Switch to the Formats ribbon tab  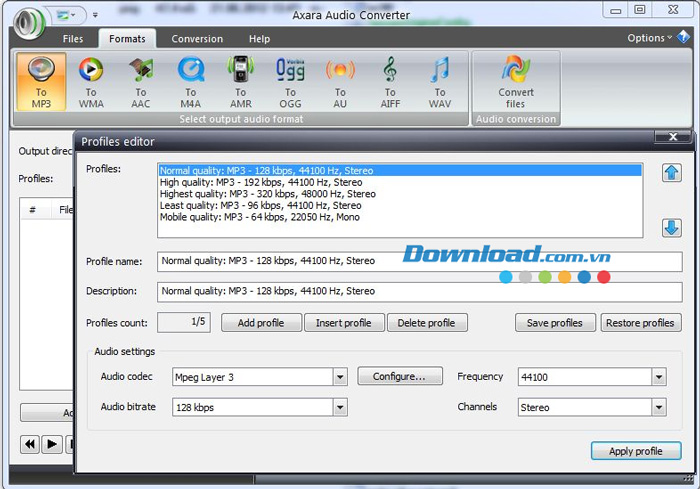coord(127,39)
